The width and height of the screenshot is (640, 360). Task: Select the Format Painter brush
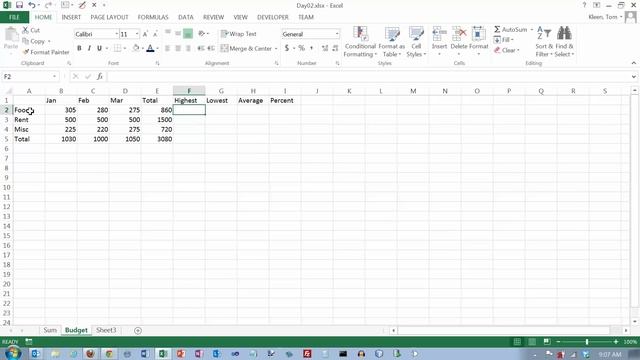click(26, 52)
